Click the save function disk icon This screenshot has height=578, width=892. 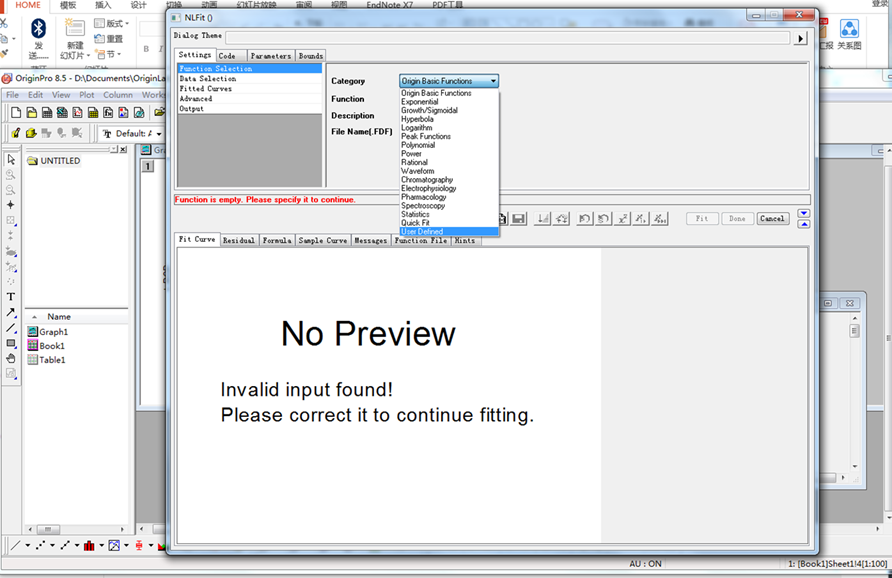518,219
